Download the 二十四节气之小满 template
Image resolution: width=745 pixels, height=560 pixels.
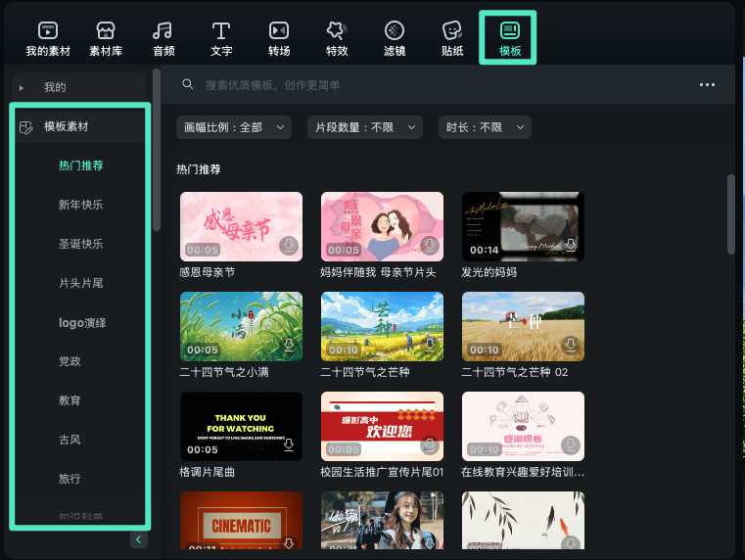tap(289, 345)
